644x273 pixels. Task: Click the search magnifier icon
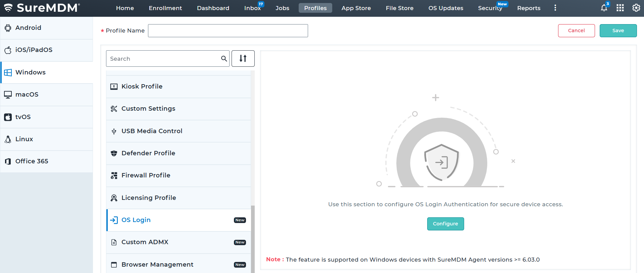[224, 59]
